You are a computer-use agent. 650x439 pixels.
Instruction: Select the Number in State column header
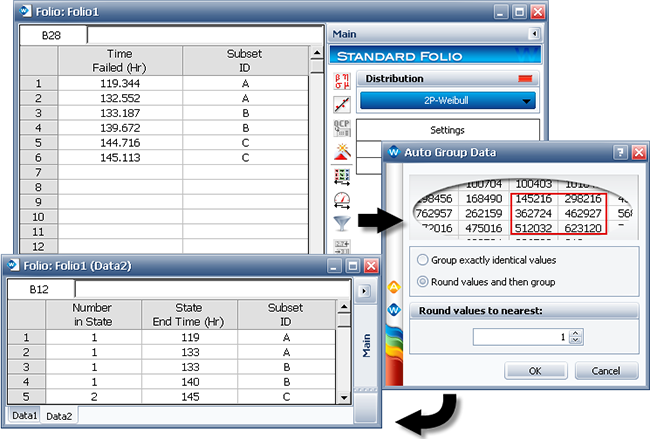[93, 315]
